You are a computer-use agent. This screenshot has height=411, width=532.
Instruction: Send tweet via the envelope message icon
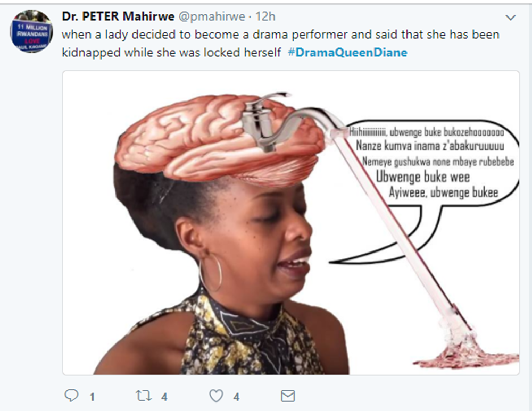pyautogui.click(x=288, y=396)
